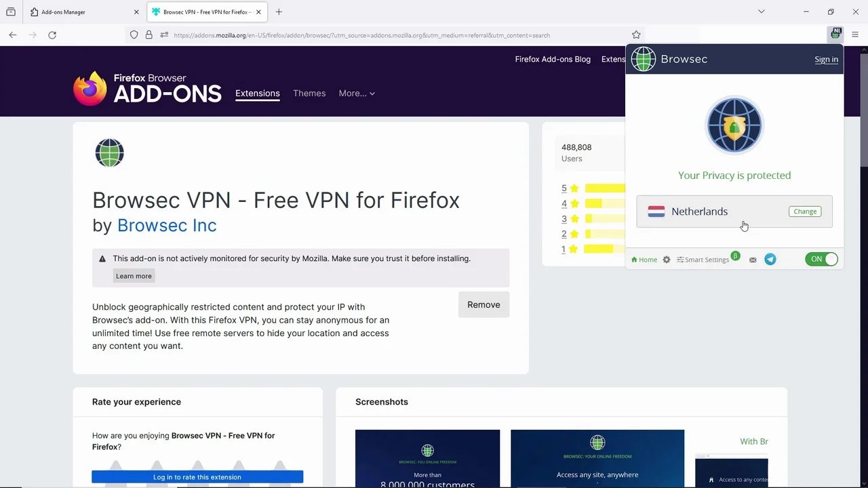The height and width of the screenshot is (488, 868).
Task: Open 1 star ratings link
Action: (x=570, y=249)
